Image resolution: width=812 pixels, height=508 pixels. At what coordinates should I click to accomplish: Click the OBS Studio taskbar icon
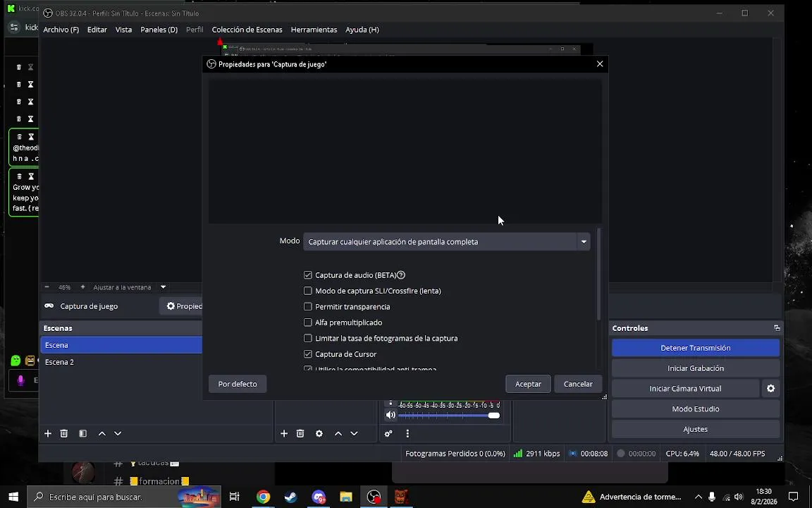pos(374,497)
